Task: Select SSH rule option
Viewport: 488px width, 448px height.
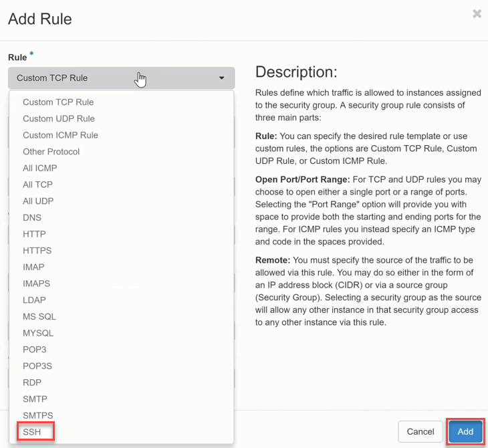Action: [32, 432]
